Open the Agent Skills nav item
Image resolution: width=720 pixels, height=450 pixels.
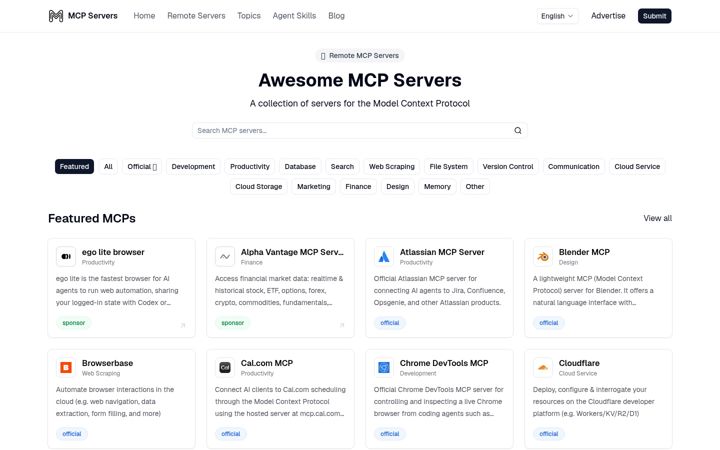[294, 16]
